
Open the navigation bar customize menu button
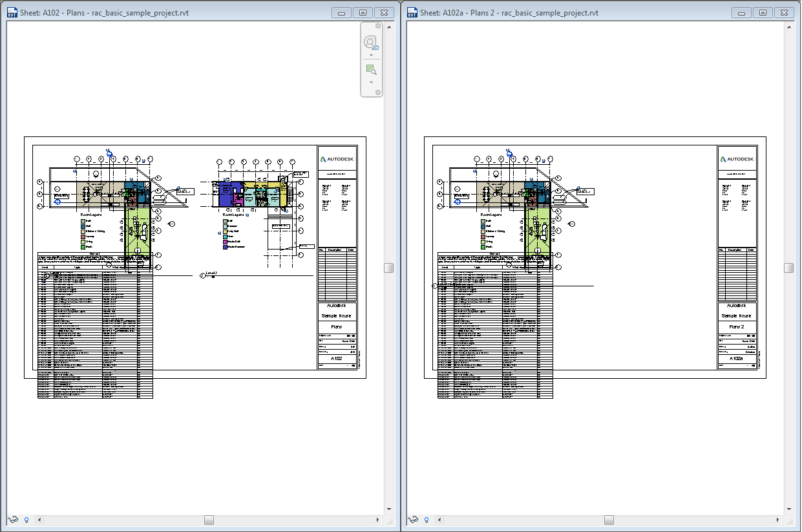pyautogui.click(x=379, y=93)
